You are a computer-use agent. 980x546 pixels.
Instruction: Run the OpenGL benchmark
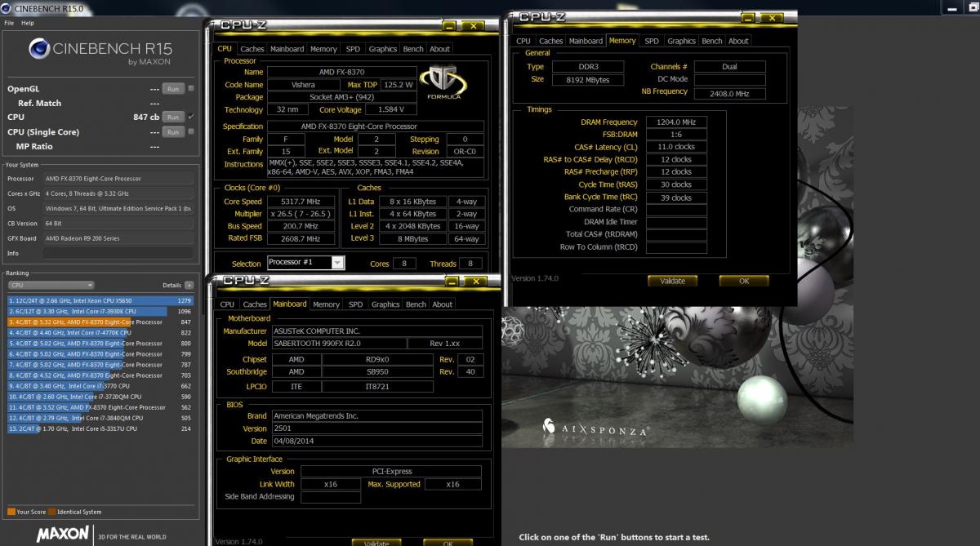coord(172,89)
